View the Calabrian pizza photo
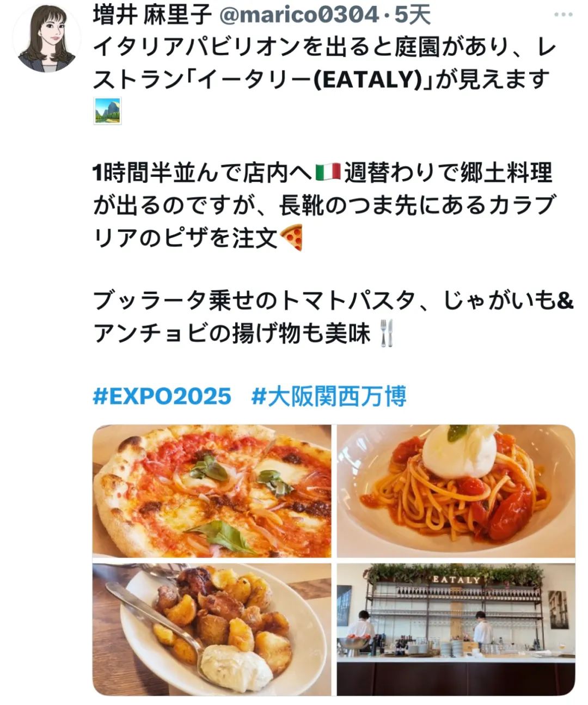Image resolution: width=588 pixels, height=705 pixels. [x=212, y=491]
